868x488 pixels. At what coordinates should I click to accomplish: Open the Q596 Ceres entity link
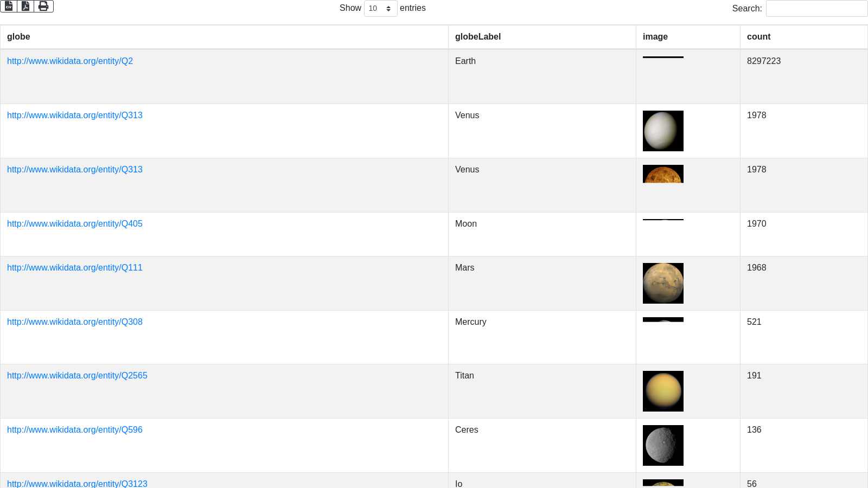pyautogui.click(x=75, y=430)
